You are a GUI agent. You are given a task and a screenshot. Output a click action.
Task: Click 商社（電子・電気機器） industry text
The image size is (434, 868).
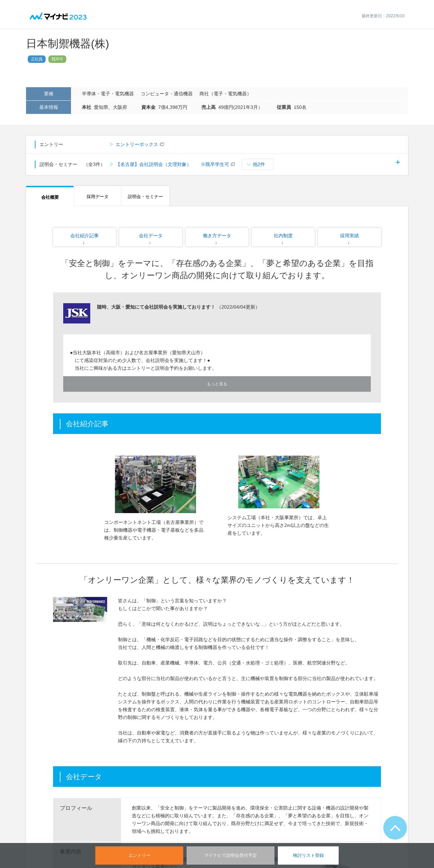(x=225, y=94)
